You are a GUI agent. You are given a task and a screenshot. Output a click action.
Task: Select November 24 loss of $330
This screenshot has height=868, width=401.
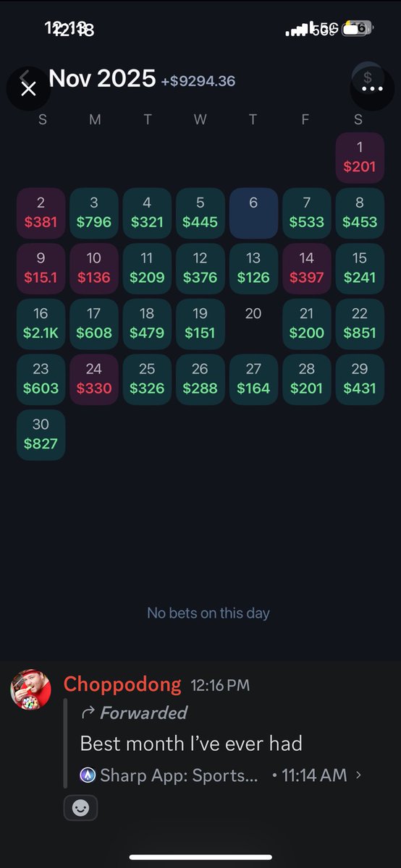pos(94,379)
